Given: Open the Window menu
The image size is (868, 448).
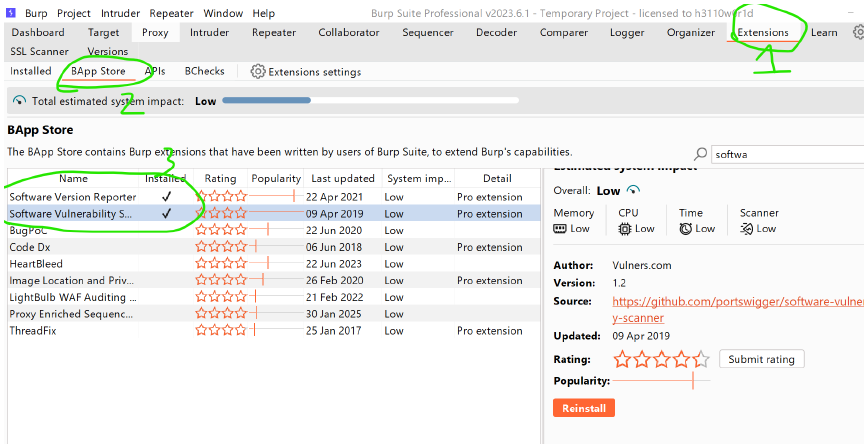Looking at the screenshot, I should (x=223, y=13).
